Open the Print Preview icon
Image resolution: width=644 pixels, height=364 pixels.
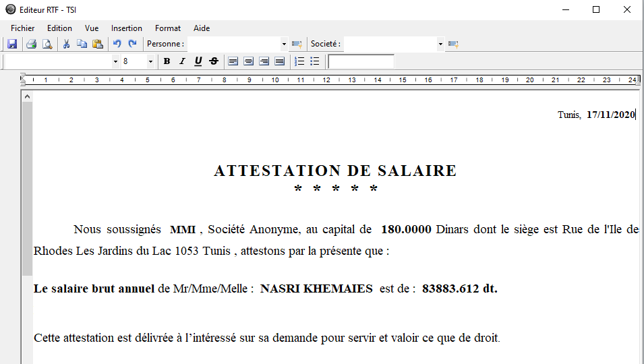[48, 44]
